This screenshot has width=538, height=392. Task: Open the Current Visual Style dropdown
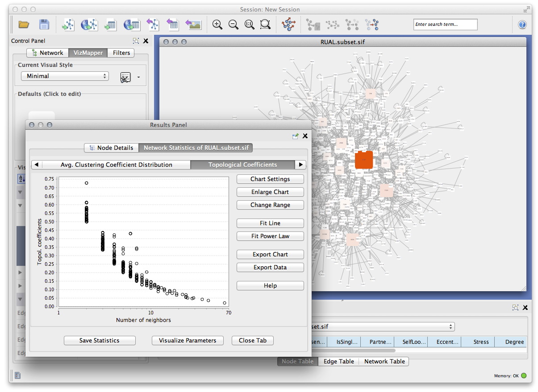point(65,76)
